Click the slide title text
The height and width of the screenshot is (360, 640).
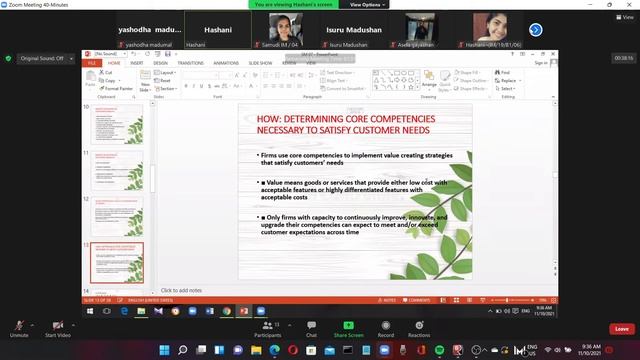pos(346,124)
